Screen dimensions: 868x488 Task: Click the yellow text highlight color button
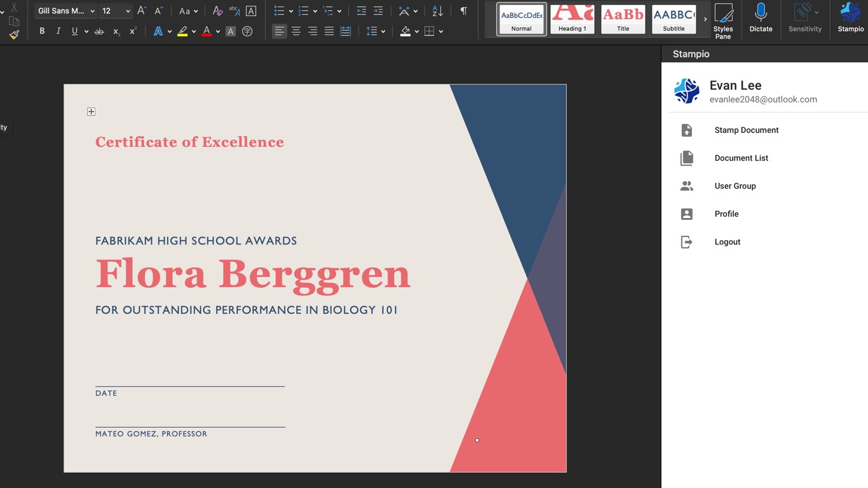click(182, 31)
